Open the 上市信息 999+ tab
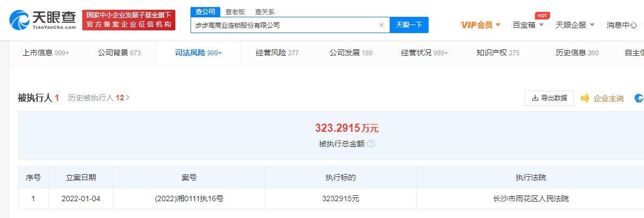 point(45,53)
